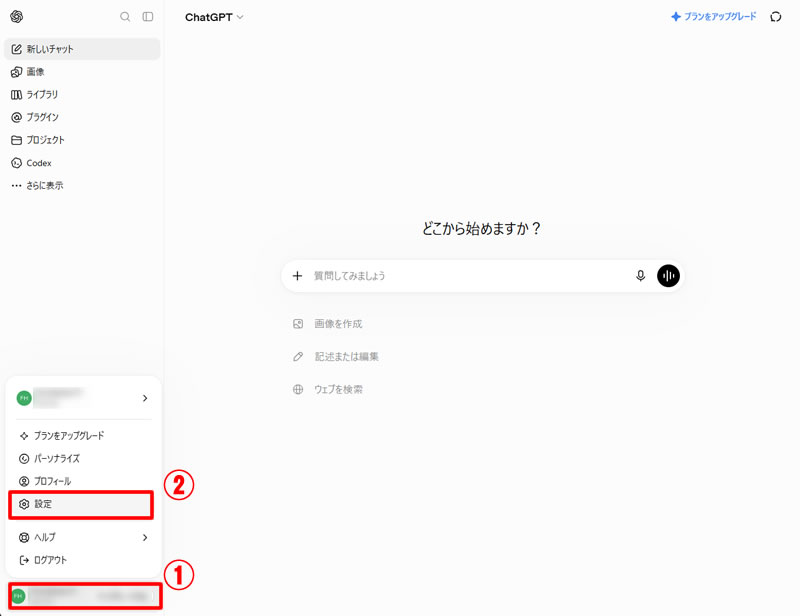Viewport: 800px width, 616px height.
Task: Expand the ヘルプ submenu
Action: pyautogui.click(x=82, y=537)
